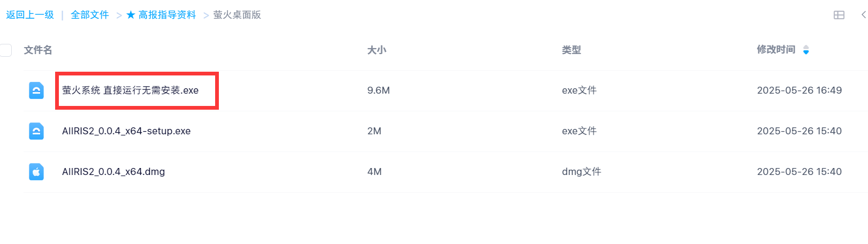Click the collapse arrow at top right
Viewport: 868px width, 244px height.
tap(863, 15)
